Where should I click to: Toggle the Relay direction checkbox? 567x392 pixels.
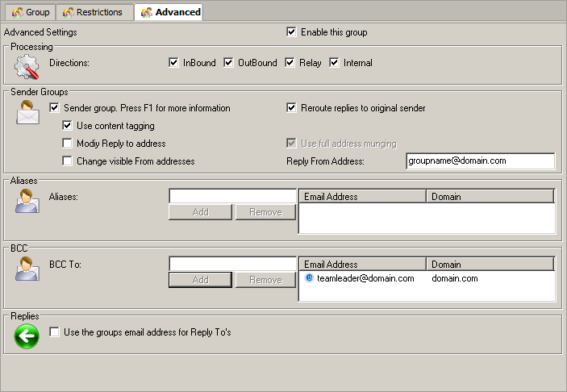pyautogui.click(x=290, y=63)
